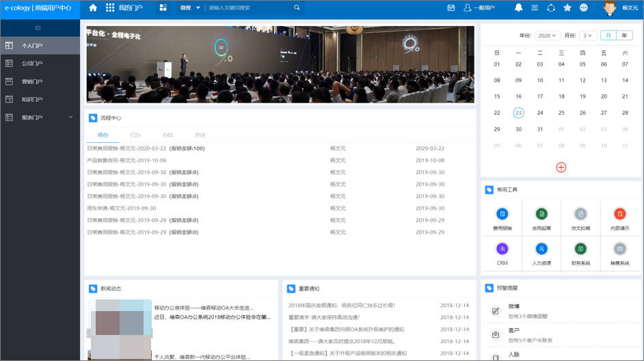This screenshot has width=644, height=361.
Task: Open the 我的门户 nine-dot grid icon
Action: click(110, 8)
